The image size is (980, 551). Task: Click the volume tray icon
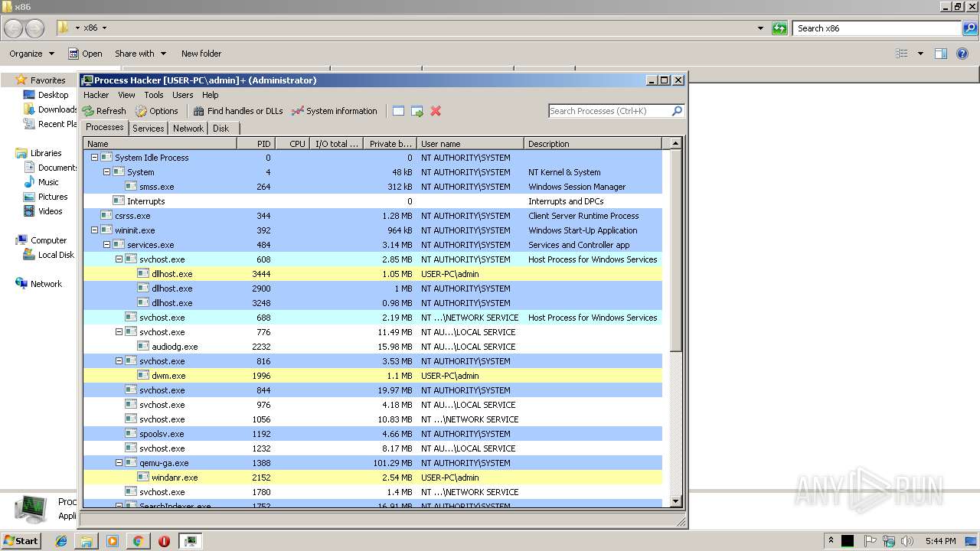pos(907,541)
